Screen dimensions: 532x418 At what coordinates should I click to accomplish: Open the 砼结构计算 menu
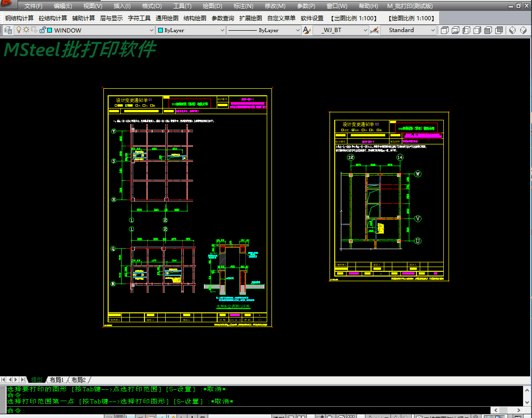click(x=52, y=18)
